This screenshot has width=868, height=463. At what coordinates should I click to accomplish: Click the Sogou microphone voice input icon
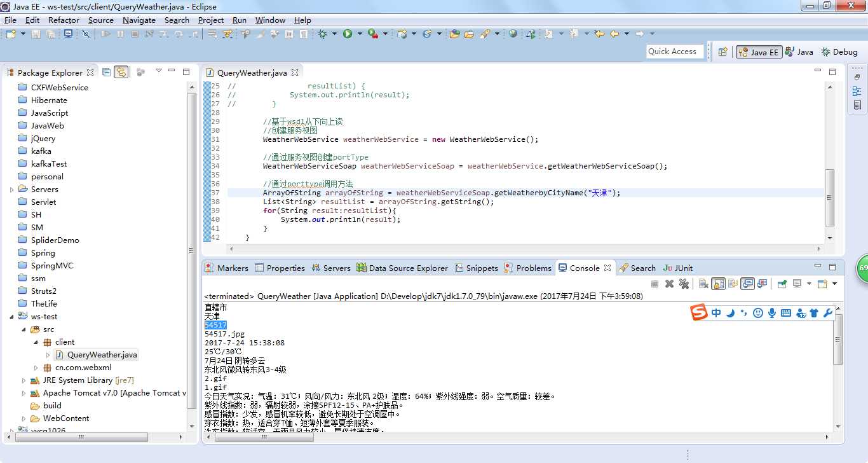click(x=772, y=313)
